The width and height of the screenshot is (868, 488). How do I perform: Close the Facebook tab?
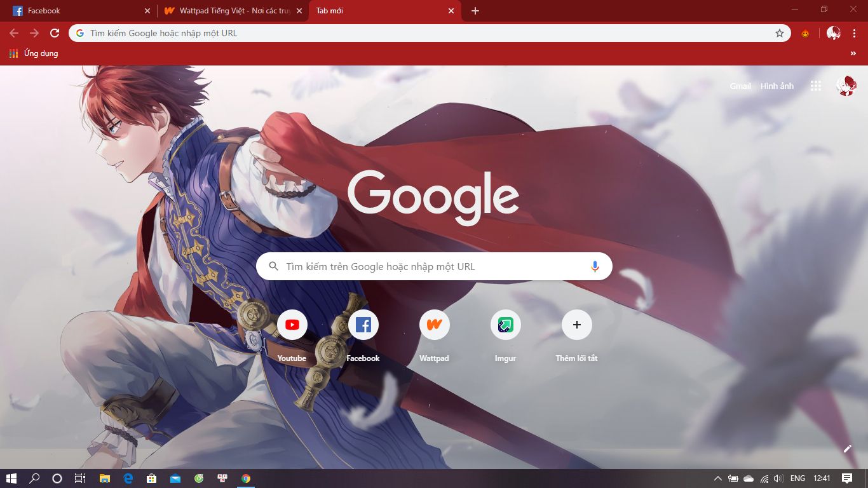click(147, 11)
